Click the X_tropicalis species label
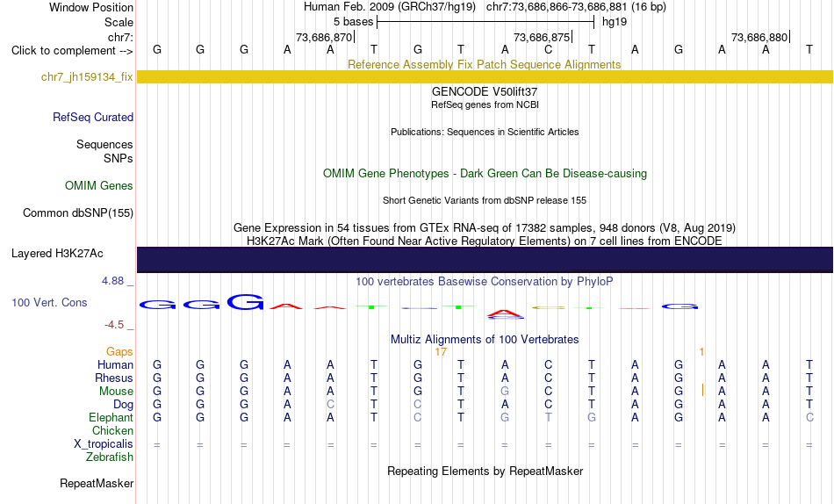Image resolution: width=834 pixels, height=504 pixels. (104, 444)
